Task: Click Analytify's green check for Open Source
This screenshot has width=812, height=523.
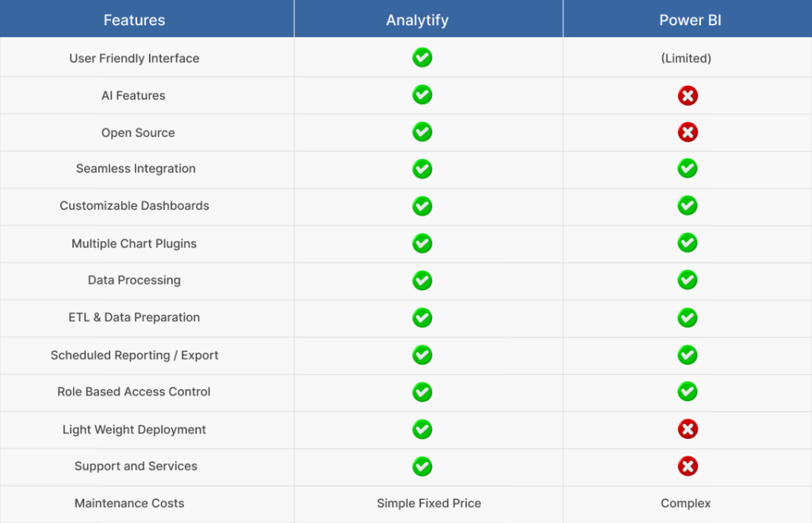Action: coord(422,132)
